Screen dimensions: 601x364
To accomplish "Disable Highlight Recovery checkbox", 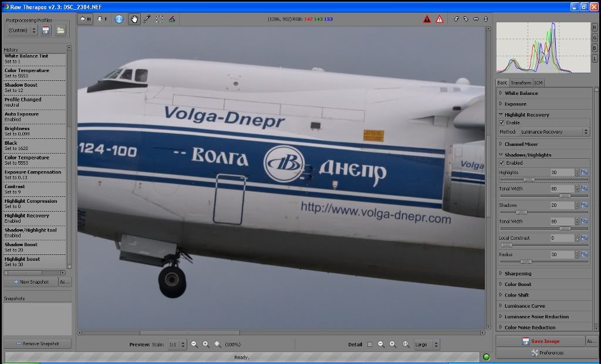I will click(502, 123).
